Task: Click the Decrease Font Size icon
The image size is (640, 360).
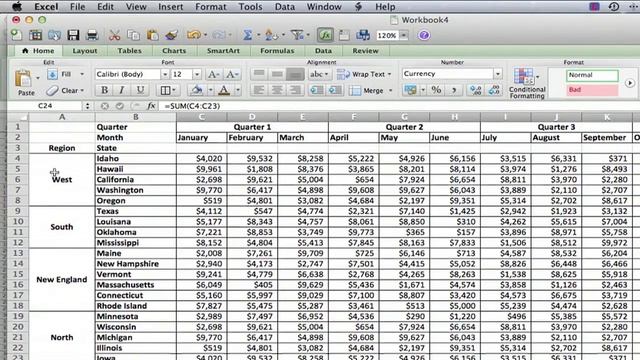Action: click(231, 74)
